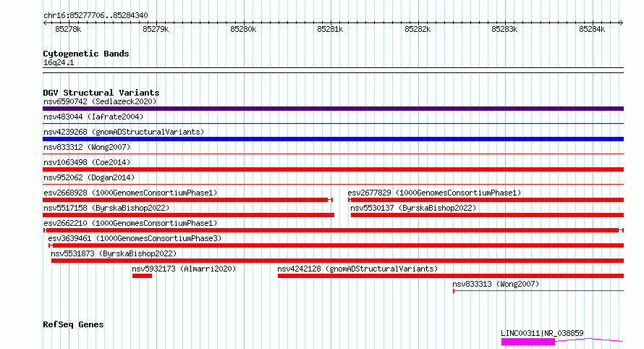Select variant label esv2662210 (1000GenomesConsortiumPhase1)
This screenshot has width=644, height=349.
[130, 223]
